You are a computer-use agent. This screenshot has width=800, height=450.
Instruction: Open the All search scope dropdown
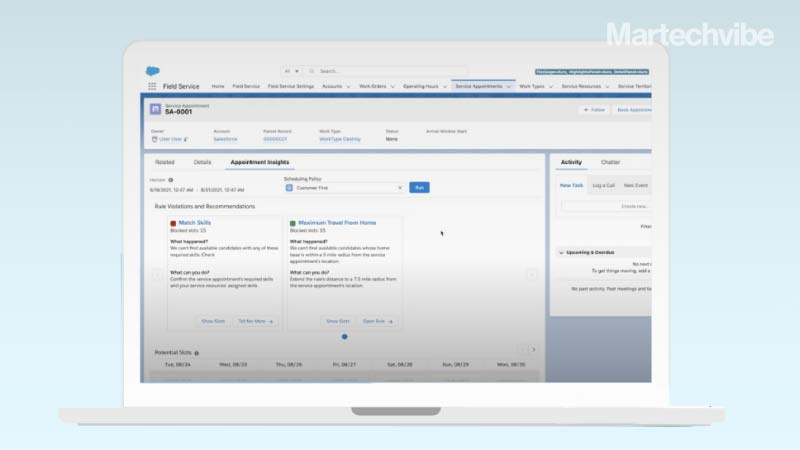291,71
